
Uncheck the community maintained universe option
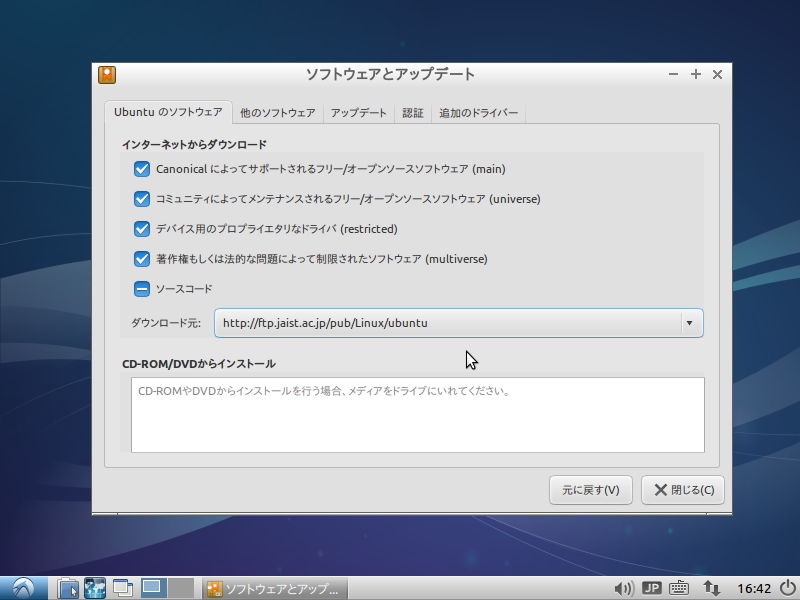[x=142, y=199]
